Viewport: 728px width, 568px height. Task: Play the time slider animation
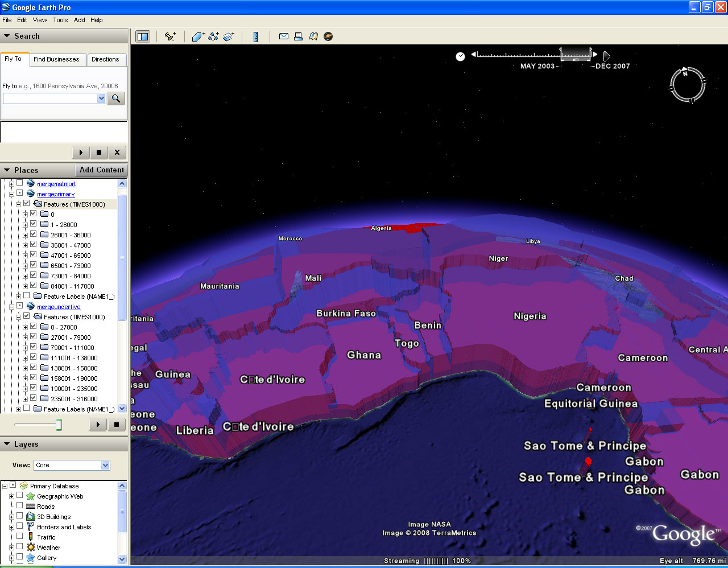[x=606, y=56]
